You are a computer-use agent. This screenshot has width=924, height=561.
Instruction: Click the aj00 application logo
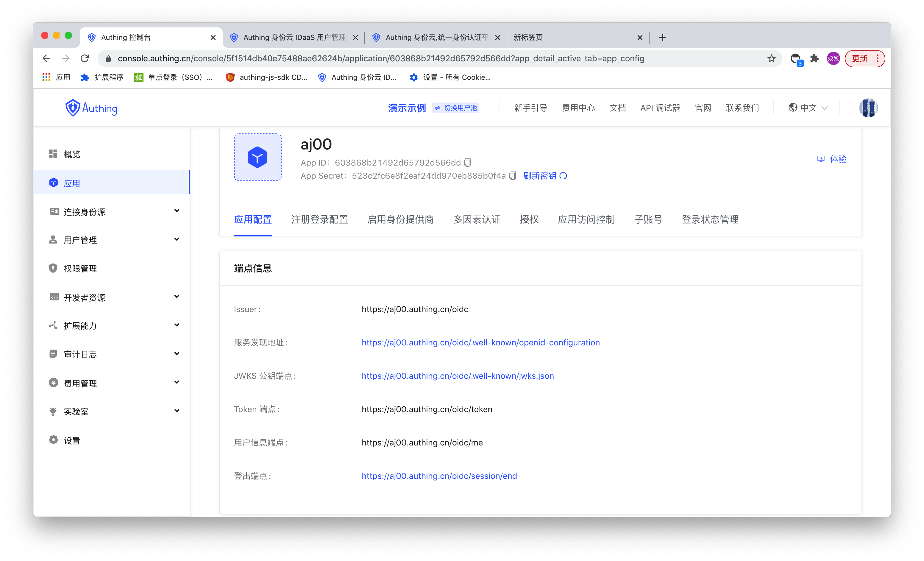(x=257, y=157)
